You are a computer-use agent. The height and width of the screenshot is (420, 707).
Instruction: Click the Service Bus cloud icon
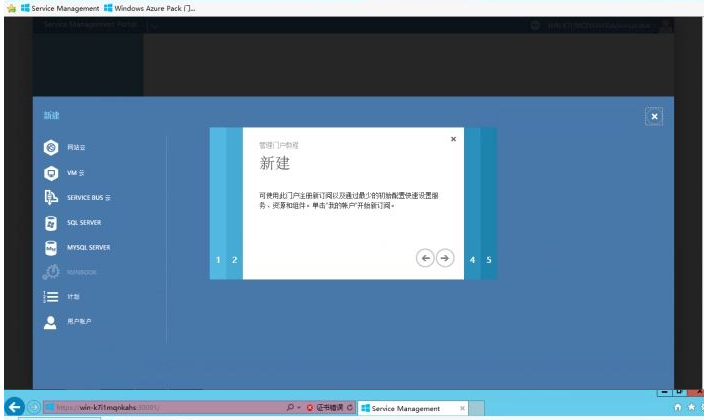51,198
